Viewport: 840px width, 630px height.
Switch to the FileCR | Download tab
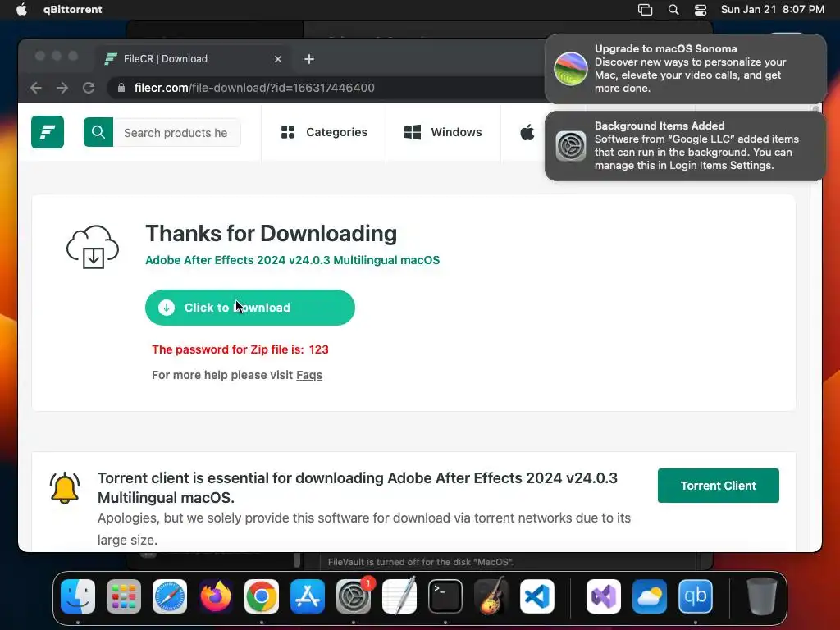pos(193,59)
